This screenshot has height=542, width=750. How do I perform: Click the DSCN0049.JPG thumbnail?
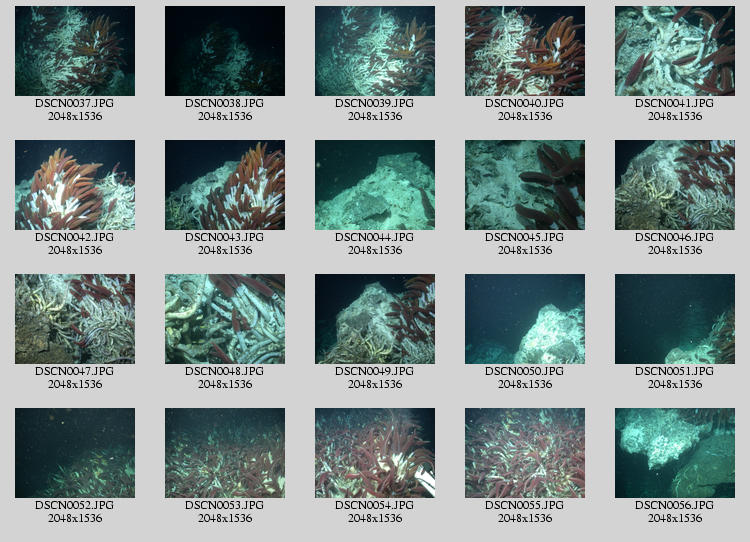pyautogui.click(x=375, y=319)
